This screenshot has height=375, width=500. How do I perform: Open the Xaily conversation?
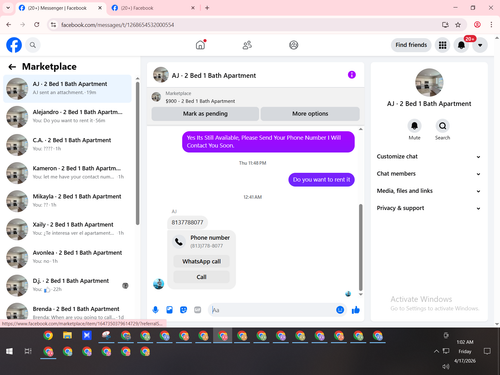tap(67, 229)
